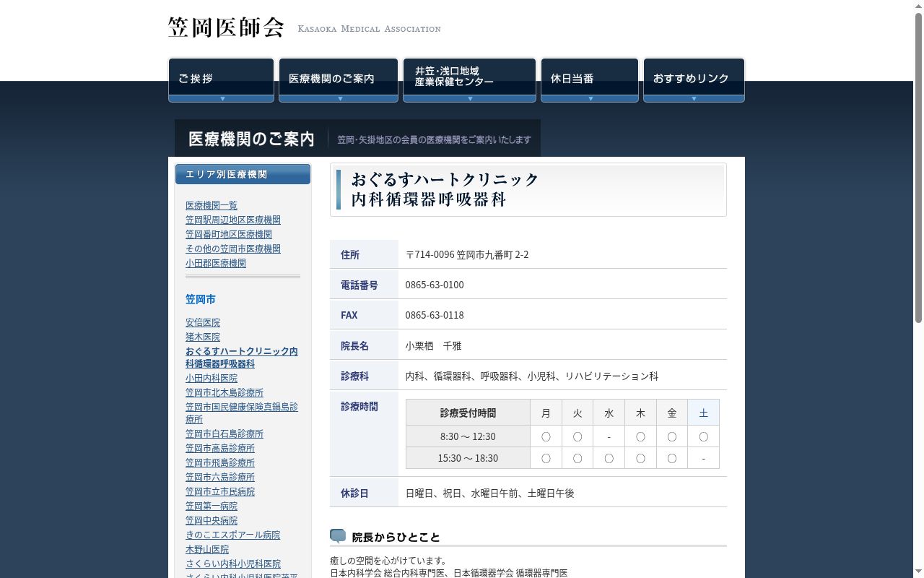Open 笠岡市北木島診療所 link
The width and height of the screenshot is (924, 578).
tap(225, 392)
